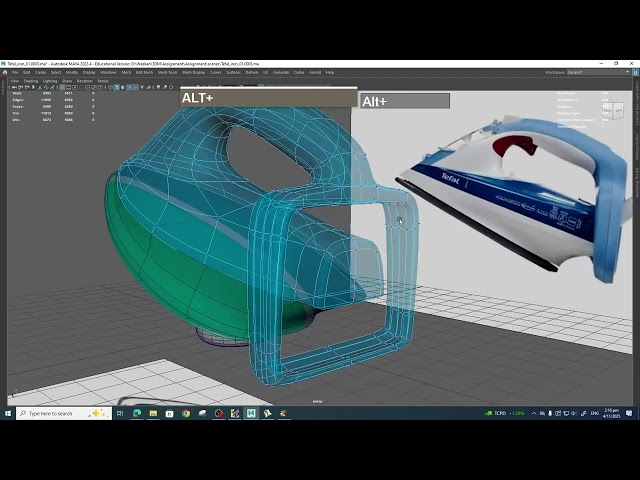The height and width of the screenshot is (480, 640).
Task: Open the Select menu
Action: pos(56,72)
